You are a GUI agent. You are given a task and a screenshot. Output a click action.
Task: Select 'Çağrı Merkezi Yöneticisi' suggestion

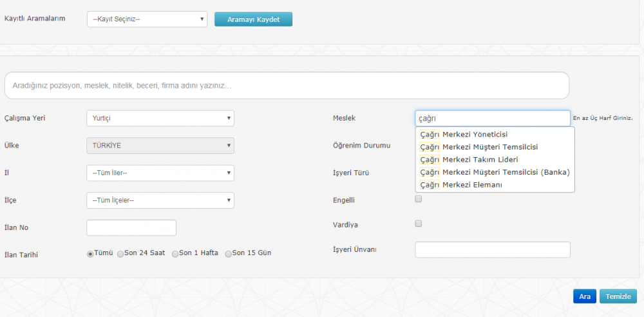(x=495, y=134)
